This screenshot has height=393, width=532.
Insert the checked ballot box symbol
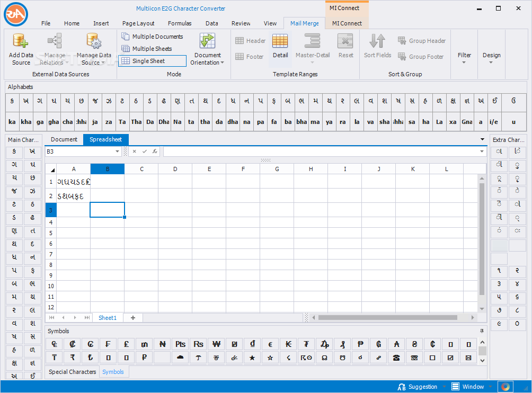[450, 358]
